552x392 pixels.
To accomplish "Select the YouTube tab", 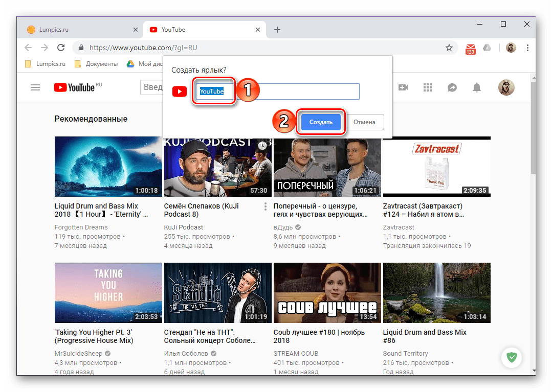I will 204,30.
